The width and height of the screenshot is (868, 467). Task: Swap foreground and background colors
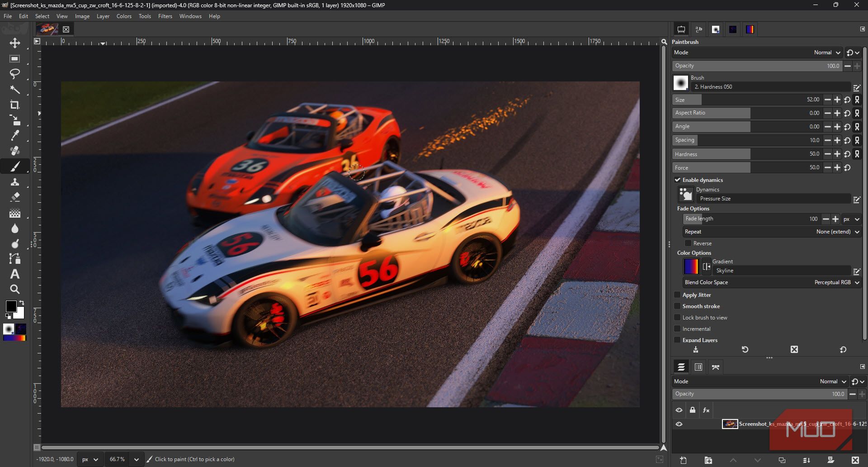22,303
